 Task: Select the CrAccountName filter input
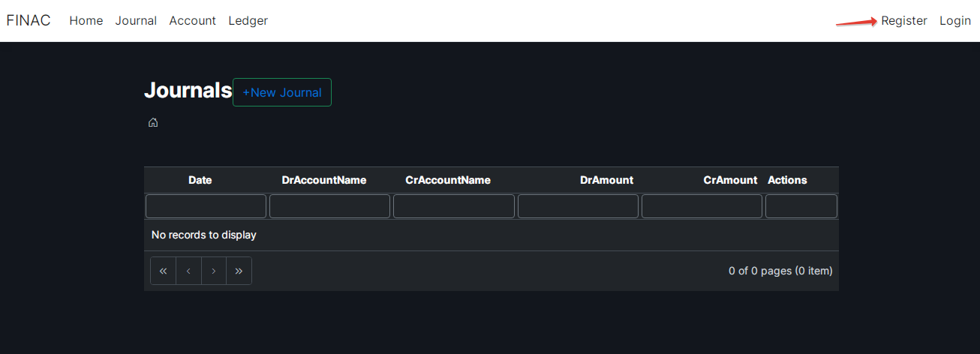[454, 206]
